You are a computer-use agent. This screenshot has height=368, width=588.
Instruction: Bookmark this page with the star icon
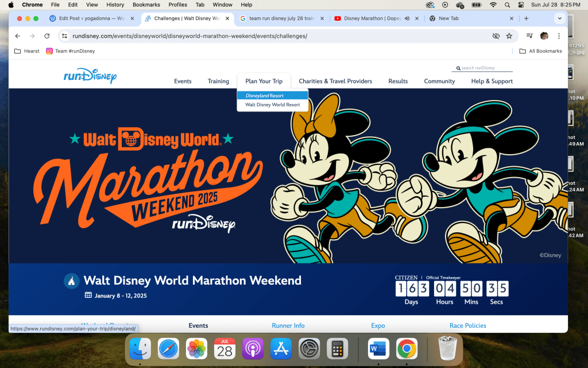[509, 36]
